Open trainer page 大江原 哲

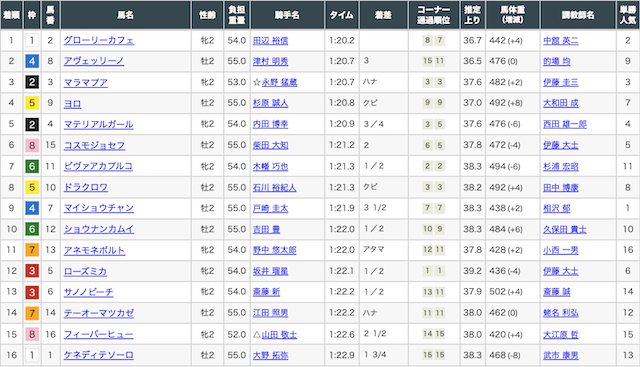pos(560,334)
